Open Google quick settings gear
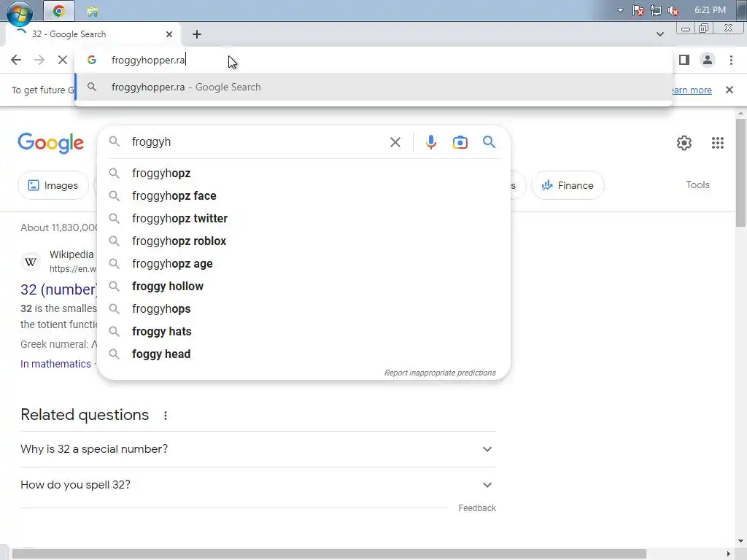 (684, 143)
